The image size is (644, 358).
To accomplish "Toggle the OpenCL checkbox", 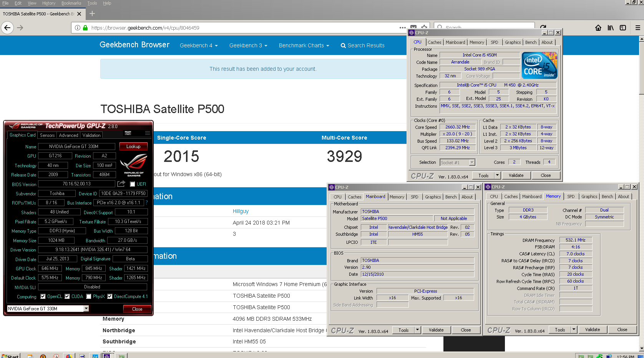I will tap(43, 296).
